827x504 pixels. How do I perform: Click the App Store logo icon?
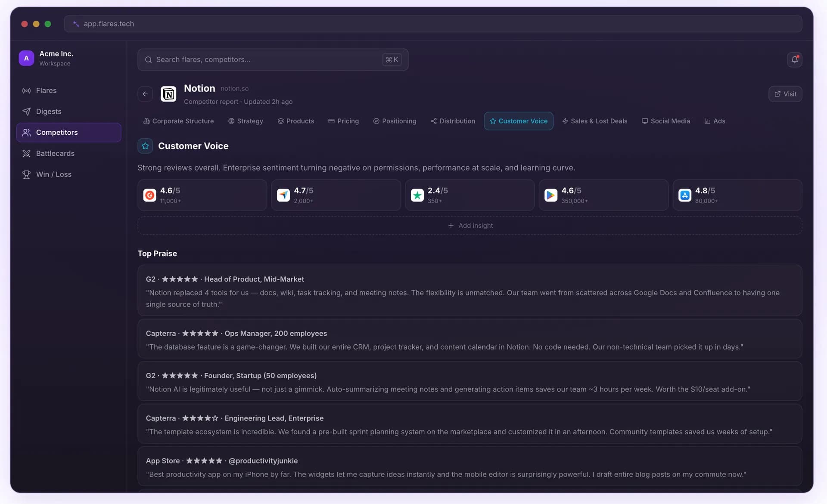coord(684,195)
